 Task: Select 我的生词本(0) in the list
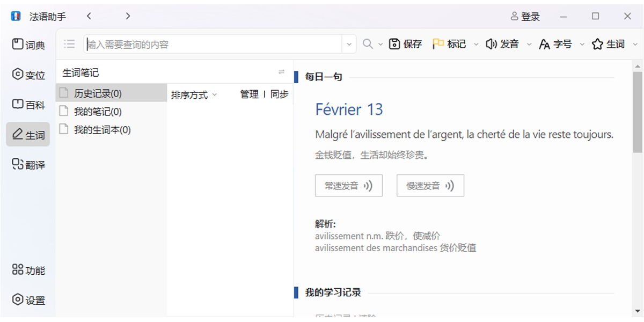click(x=102, y=129)
